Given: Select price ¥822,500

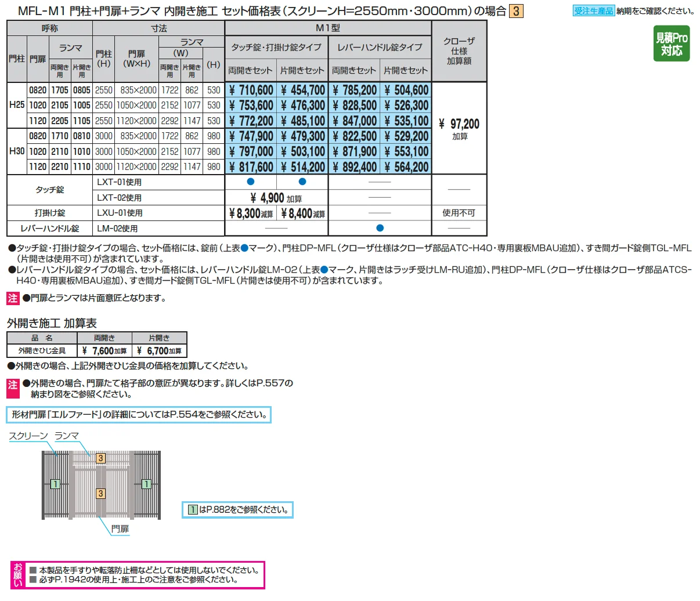Looking at the screenshot, I should (x=355, y=136).
